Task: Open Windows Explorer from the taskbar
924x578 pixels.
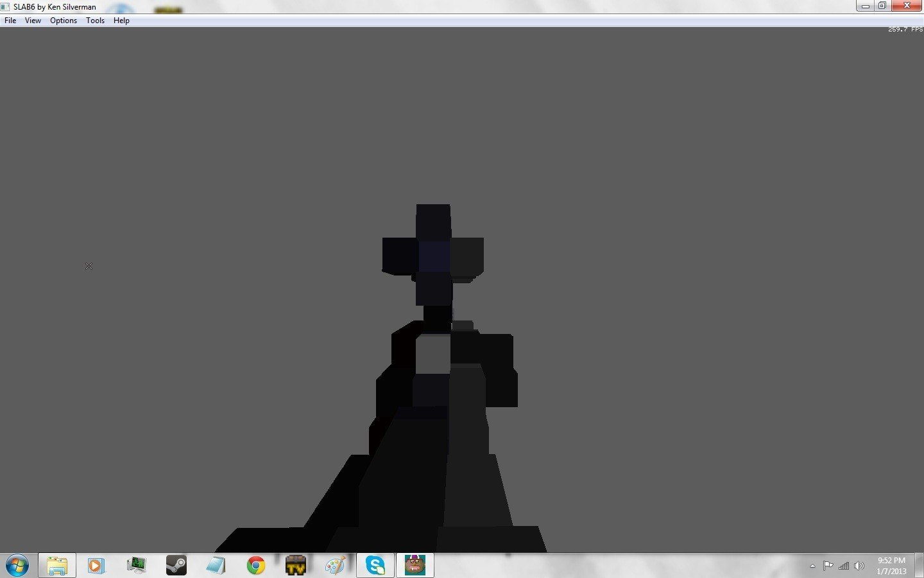Action: 57,566
